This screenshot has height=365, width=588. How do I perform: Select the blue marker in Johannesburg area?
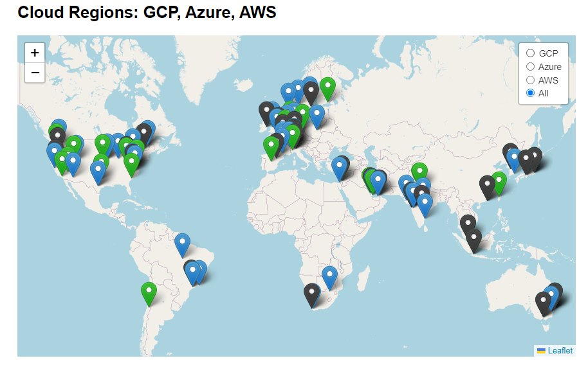[x=329, y=277]
